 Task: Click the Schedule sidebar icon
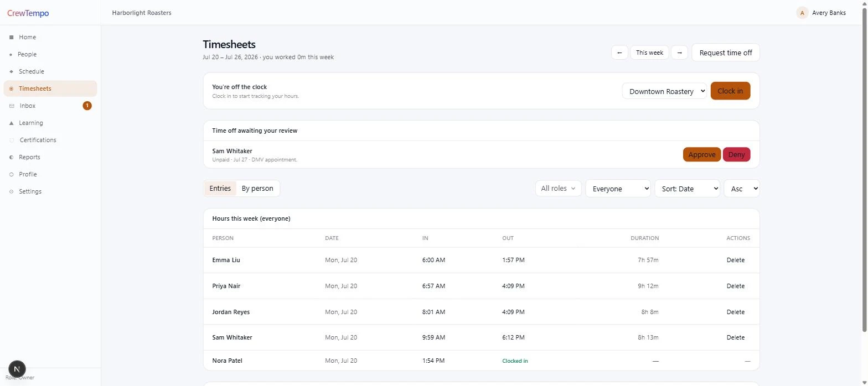coord(11,71)
